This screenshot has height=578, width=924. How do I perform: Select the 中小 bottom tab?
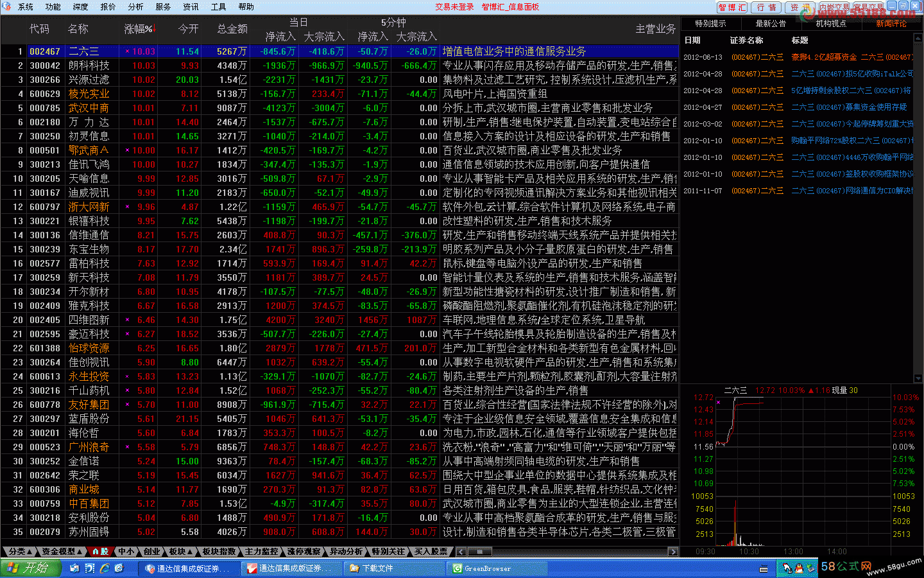126,552
